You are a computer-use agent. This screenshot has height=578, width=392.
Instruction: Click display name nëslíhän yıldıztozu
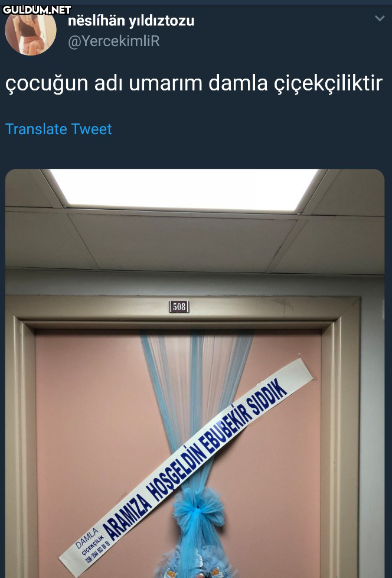(131, 21)
